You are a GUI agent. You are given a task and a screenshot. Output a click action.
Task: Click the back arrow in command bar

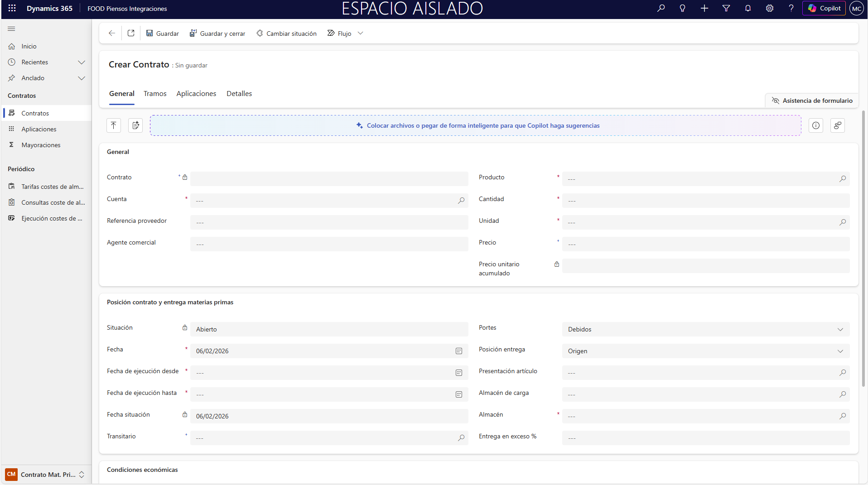click(112, 33)
